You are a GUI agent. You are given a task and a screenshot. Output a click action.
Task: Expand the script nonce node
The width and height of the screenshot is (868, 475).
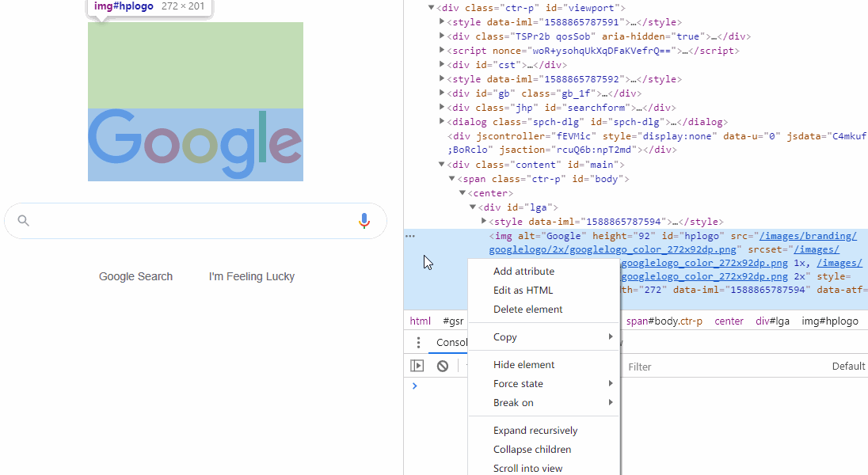pyautogui.click(x=442, y=51)
